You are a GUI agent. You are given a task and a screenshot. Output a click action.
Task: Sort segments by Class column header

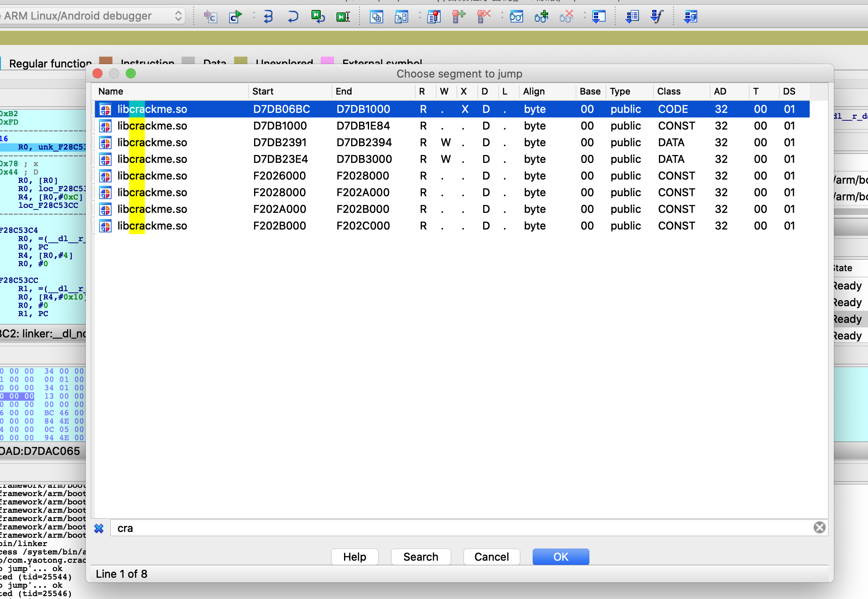click(x=668, y=91)
